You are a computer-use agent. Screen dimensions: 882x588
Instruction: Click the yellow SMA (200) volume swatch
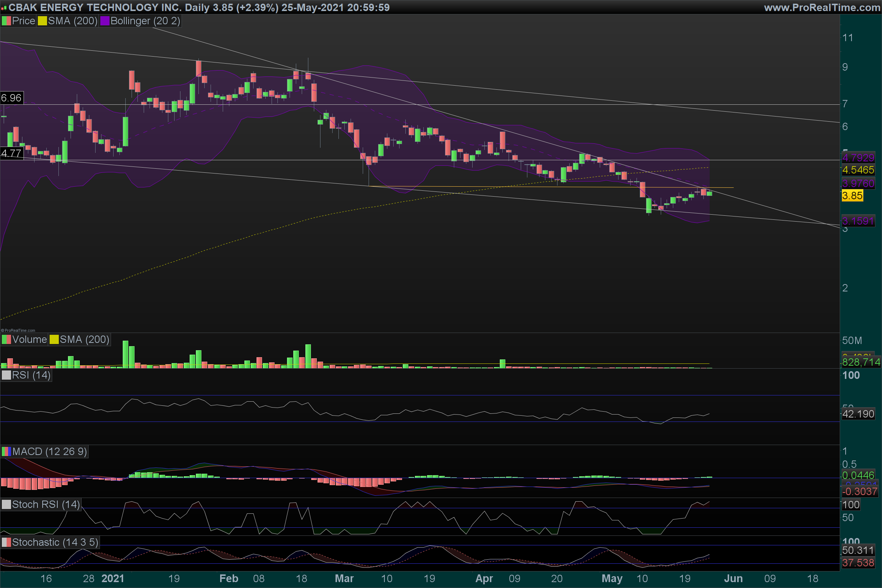[x=54, y=340]
